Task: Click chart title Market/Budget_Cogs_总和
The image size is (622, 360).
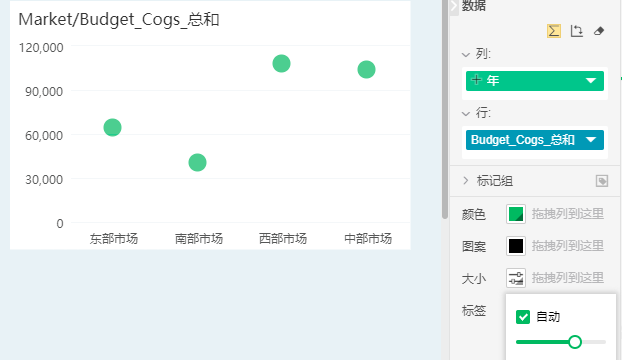Action: pyautogui.click(x=119, y=19)
